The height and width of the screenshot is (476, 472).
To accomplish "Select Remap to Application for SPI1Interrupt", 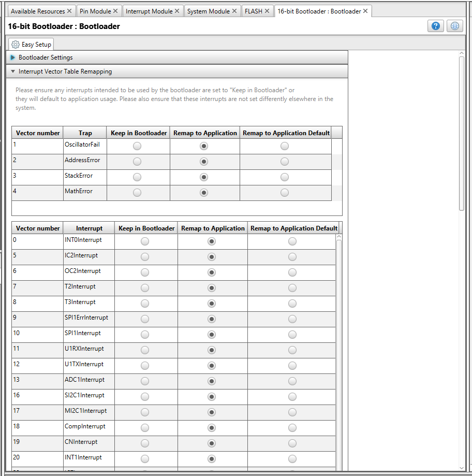I will [x=212, y=335].
